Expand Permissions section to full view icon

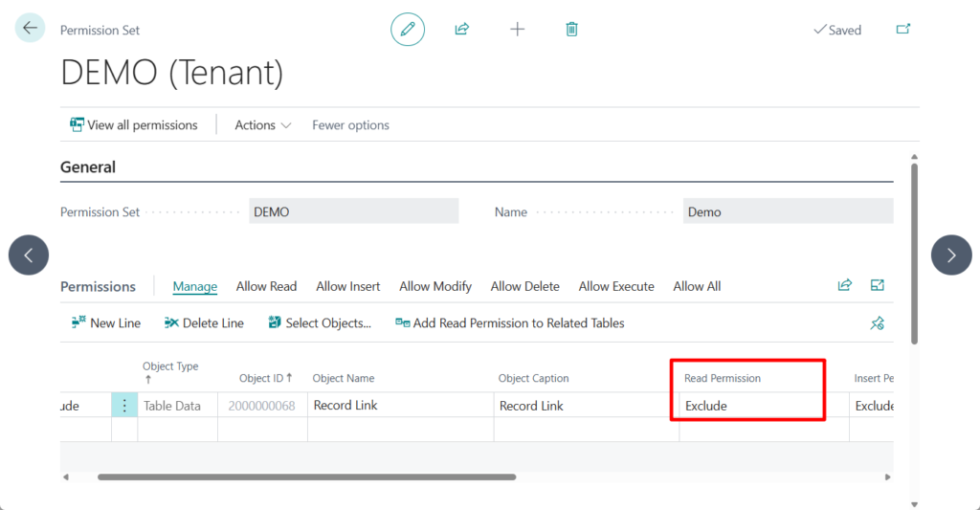tap(877, 286)
